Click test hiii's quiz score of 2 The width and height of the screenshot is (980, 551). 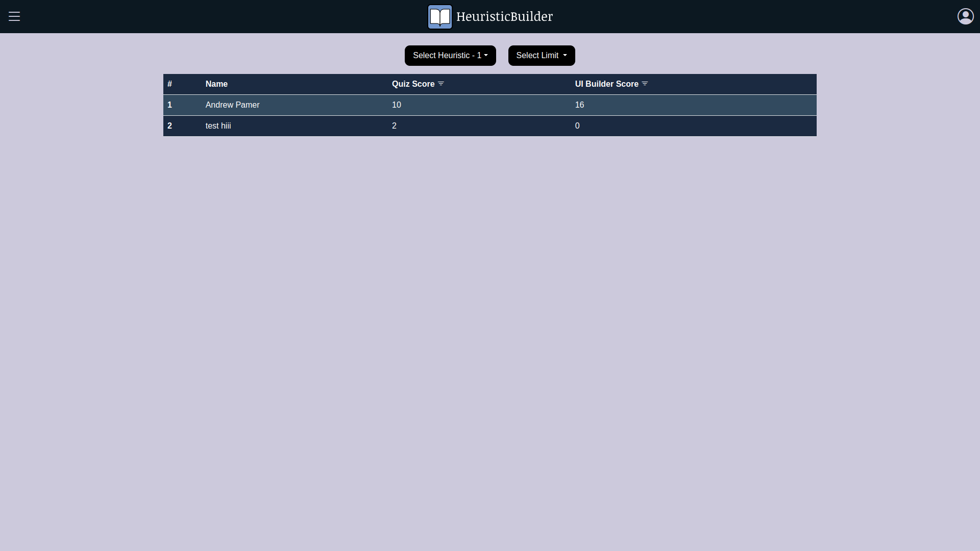[394, 126]
